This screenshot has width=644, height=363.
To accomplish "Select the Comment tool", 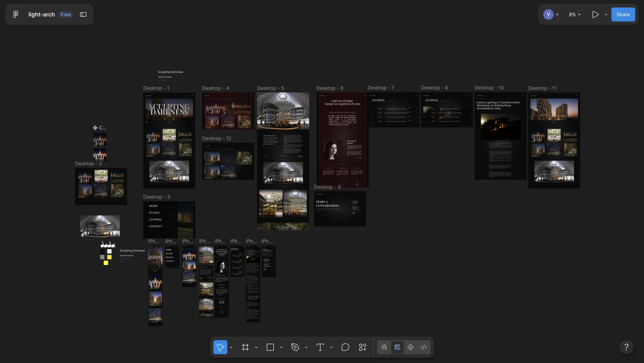I will tap(345, 347).
